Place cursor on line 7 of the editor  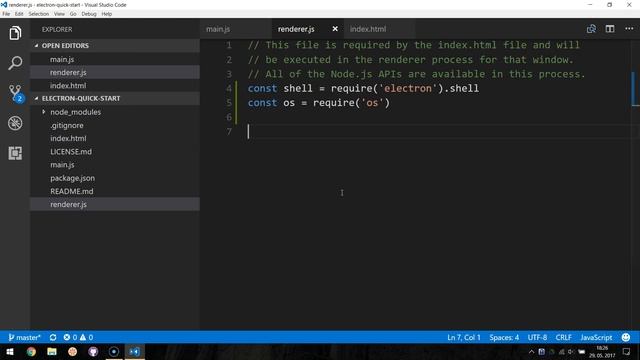click(439, 131)
